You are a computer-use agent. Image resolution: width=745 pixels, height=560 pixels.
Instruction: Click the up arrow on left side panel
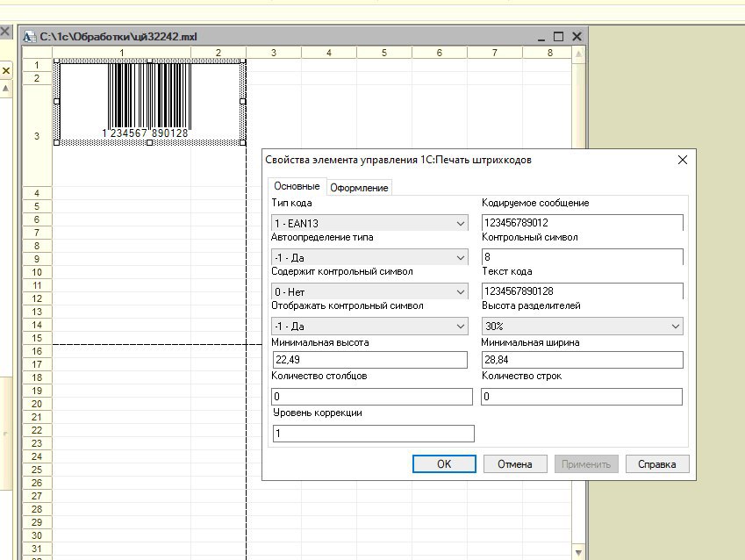(5, 89)
